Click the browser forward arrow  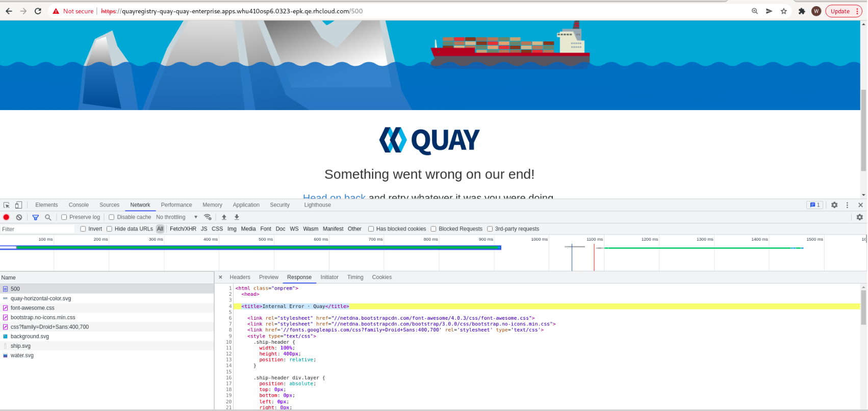[23, 11]
